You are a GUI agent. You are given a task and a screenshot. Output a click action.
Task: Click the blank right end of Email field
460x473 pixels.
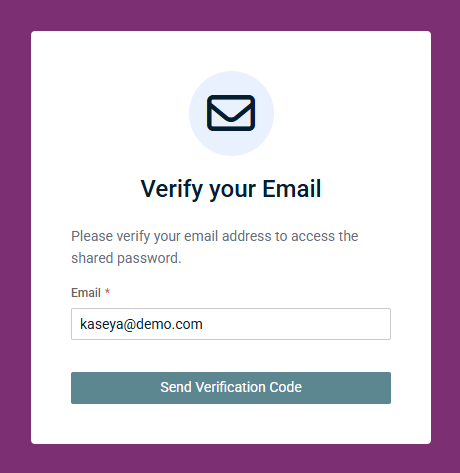pos(333,324)
